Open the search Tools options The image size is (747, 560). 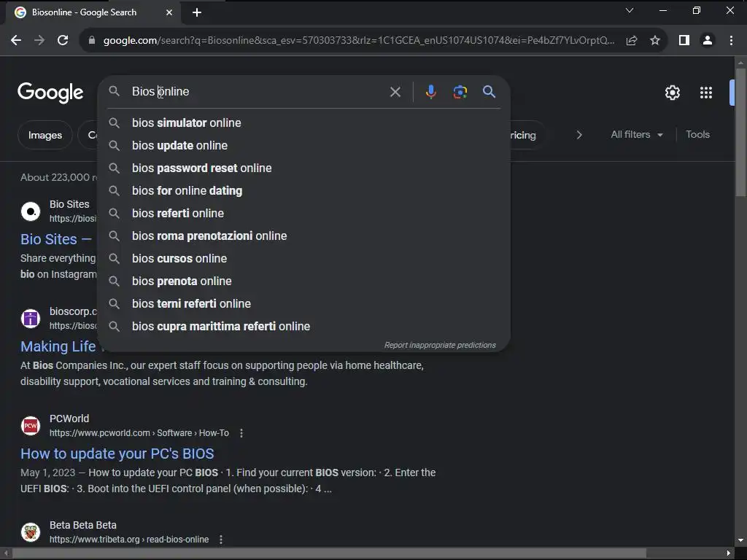(697, 135)
